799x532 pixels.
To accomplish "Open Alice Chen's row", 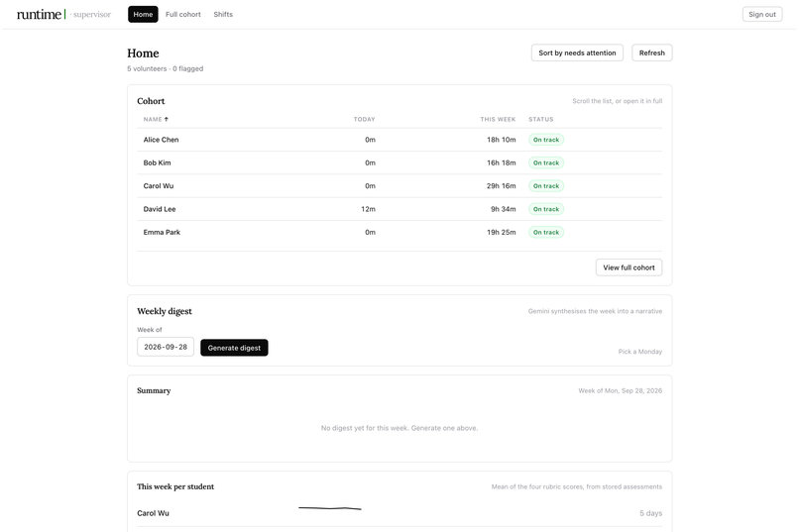I will tap(399, 140).
